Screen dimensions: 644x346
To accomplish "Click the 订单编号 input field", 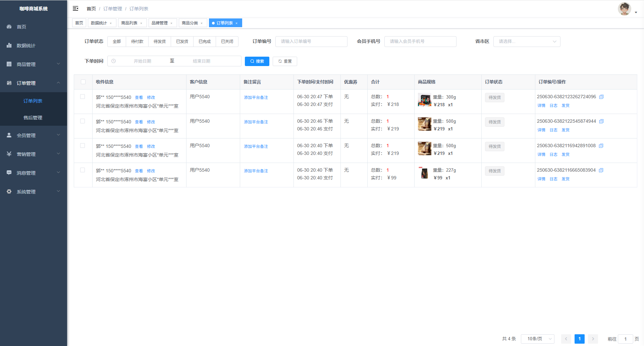I will 311,42.
